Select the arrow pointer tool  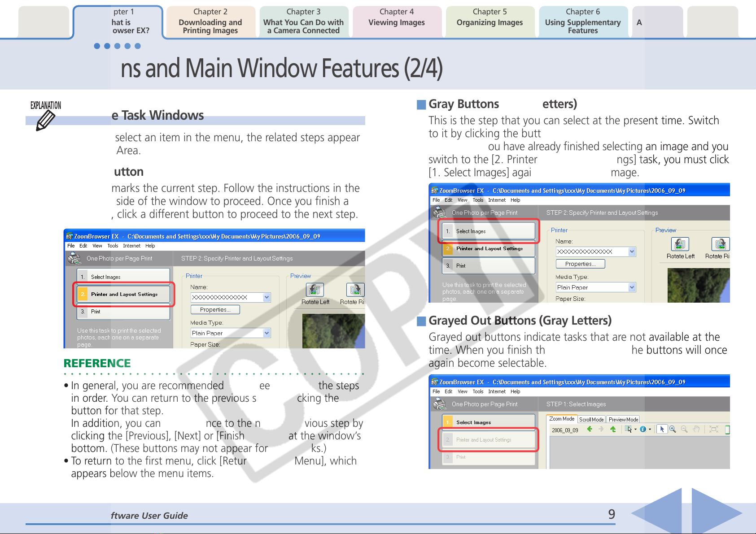click(662, 429)
